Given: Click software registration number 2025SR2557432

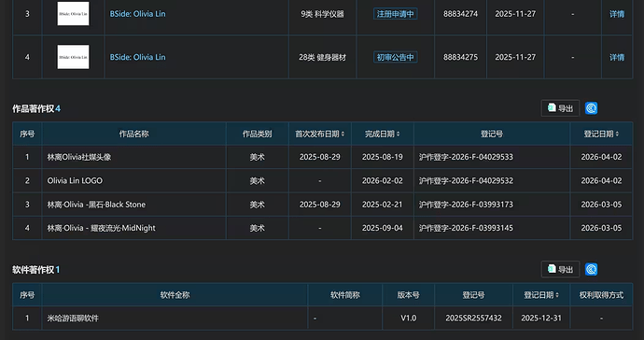Looking at the screenshot, I should [x=473, y=319].
